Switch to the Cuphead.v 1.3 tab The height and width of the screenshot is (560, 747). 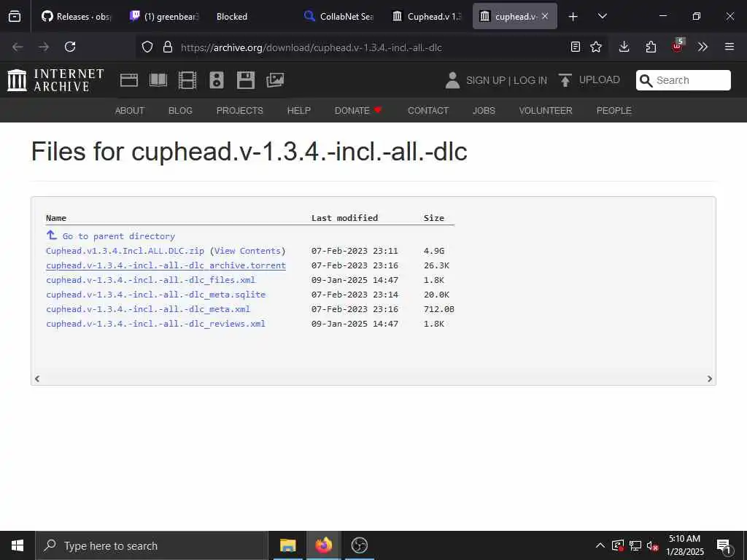click(x=426, y=16)
